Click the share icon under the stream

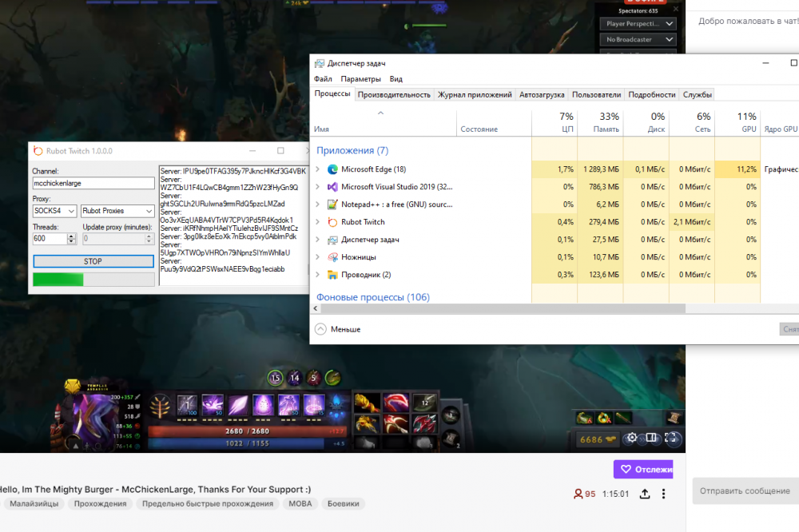click(x=645, y=494)
